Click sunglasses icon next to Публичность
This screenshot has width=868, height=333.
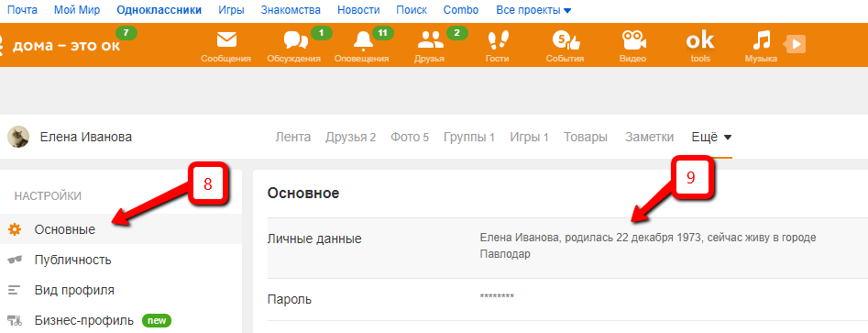pyautogui.click(x=15, y=260)
